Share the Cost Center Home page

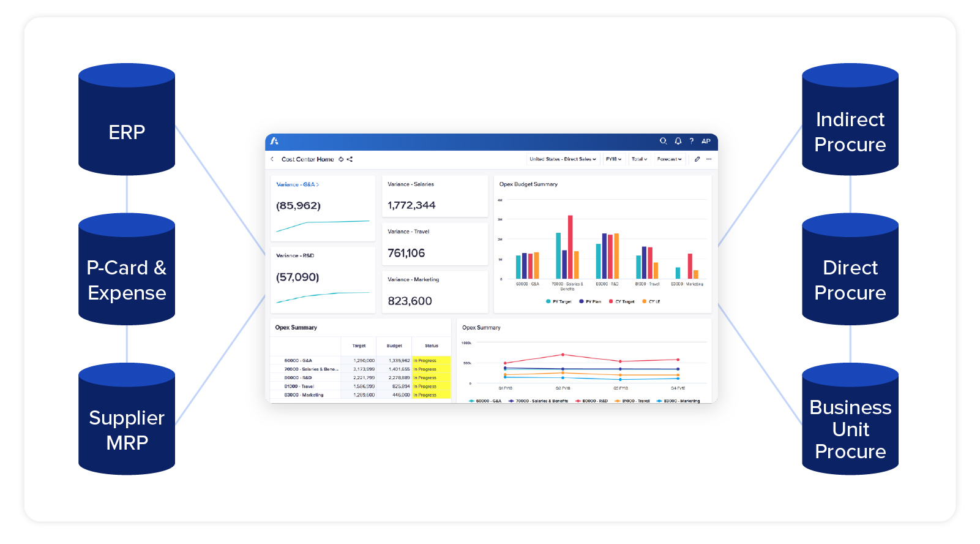pyautogui.click(x=350, y=159)
